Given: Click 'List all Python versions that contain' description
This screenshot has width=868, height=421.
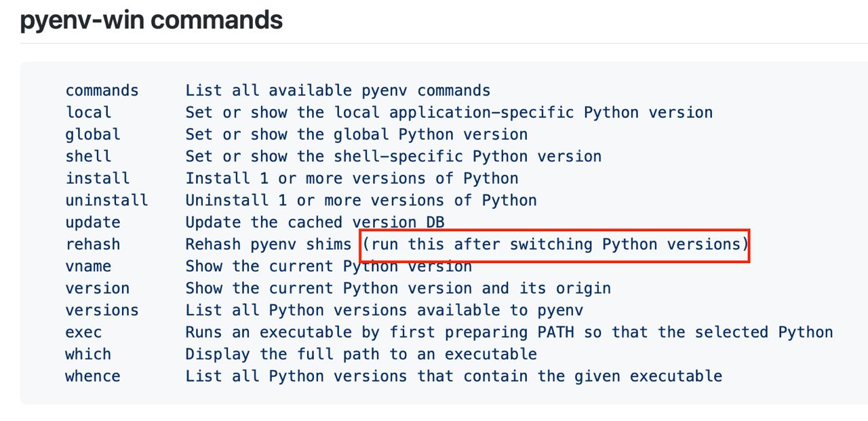Looking at the screenshot, I should click(x=357, y=376).
